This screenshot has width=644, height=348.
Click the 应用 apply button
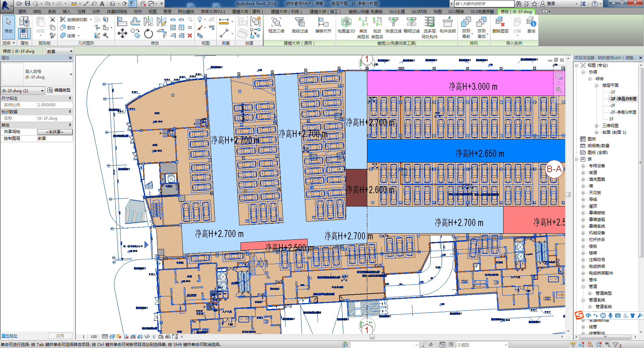coord(60,336)
